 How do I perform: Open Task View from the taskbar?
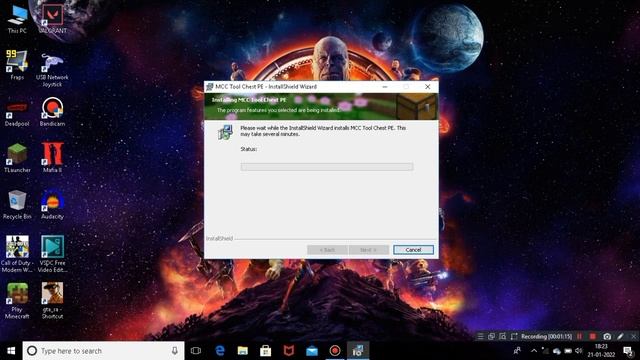pos(196,351)
